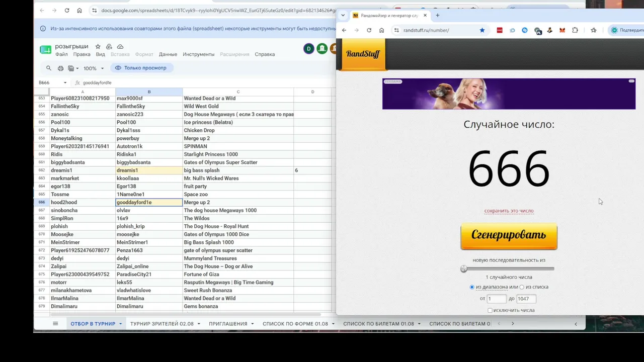The width and height of the screenshot is (644, 362).
Task: Star the розыгрыши spreadsheet
Action: click(x=98, y=46)
